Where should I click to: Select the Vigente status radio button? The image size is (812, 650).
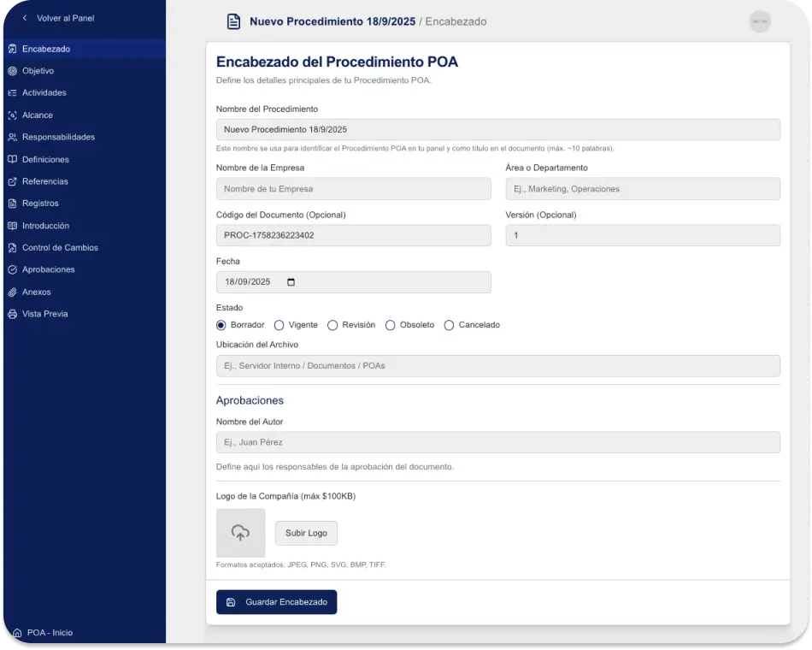(279, 325)
